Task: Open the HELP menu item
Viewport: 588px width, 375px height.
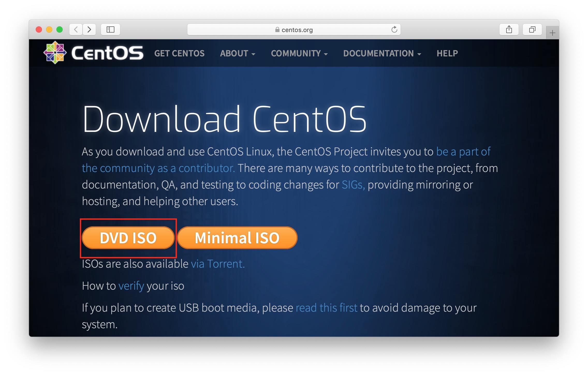Action: coord(447,53)
